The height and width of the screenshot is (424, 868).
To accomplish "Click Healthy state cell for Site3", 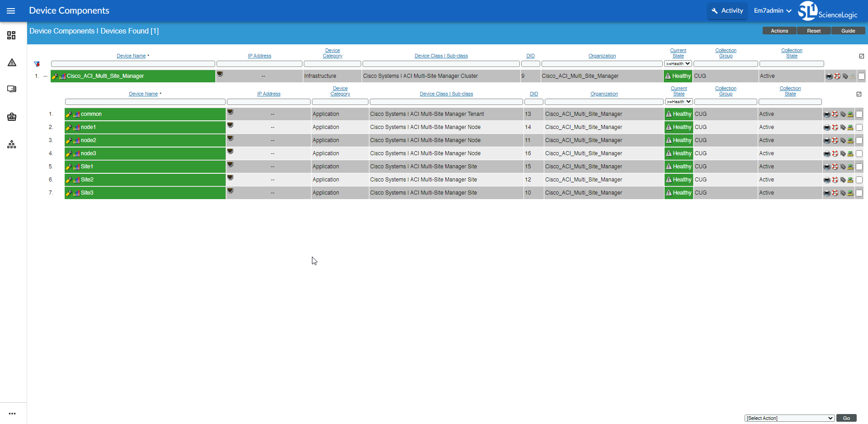I will click(x=679, y=193).
